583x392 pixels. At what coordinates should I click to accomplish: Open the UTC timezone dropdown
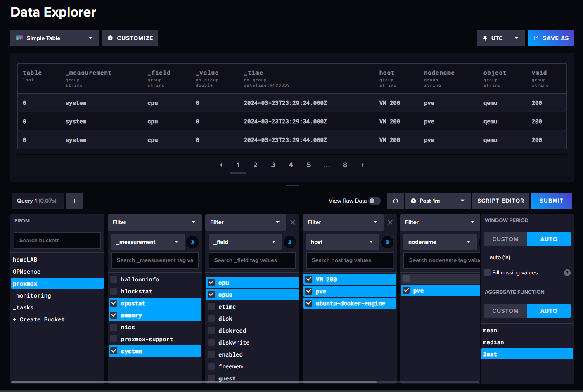501,38
